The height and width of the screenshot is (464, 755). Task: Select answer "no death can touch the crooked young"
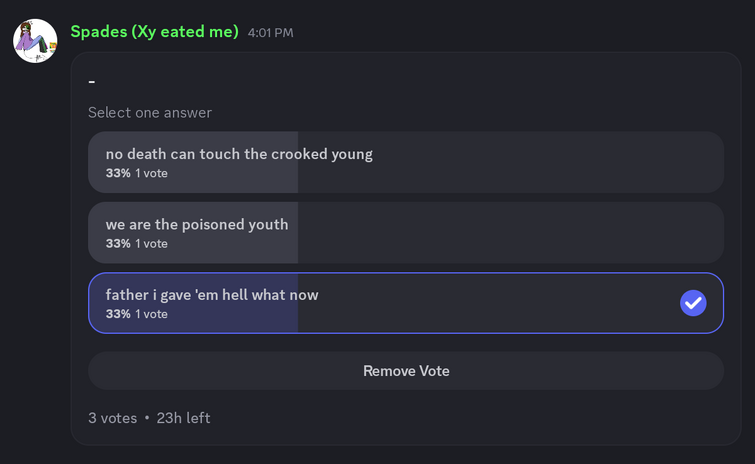click(406, 162)
